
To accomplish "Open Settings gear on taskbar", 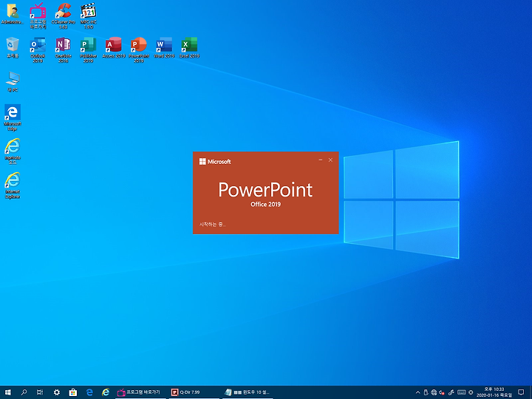I will click(56, 392).
